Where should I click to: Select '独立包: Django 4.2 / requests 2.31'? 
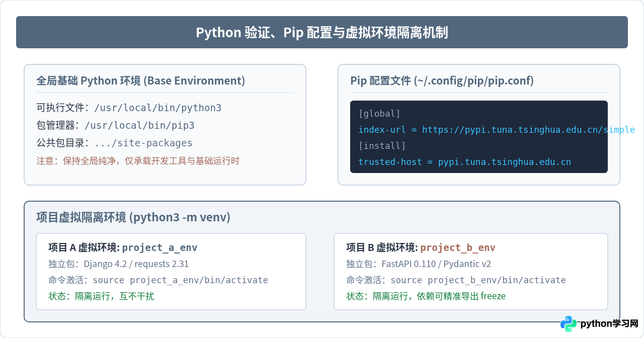119,264
